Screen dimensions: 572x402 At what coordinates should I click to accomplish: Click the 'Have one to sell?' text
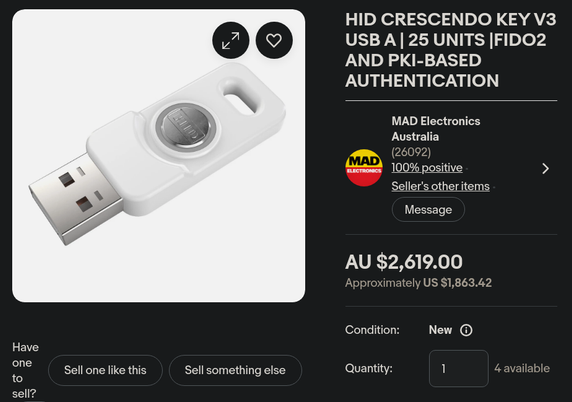25,370
